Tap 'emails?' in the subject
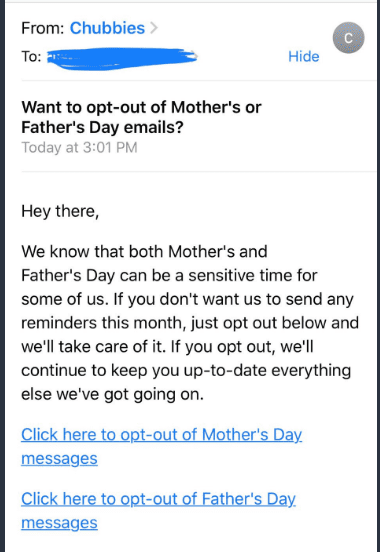The height and width of the screenshot is (552, 380). [153, 127]
